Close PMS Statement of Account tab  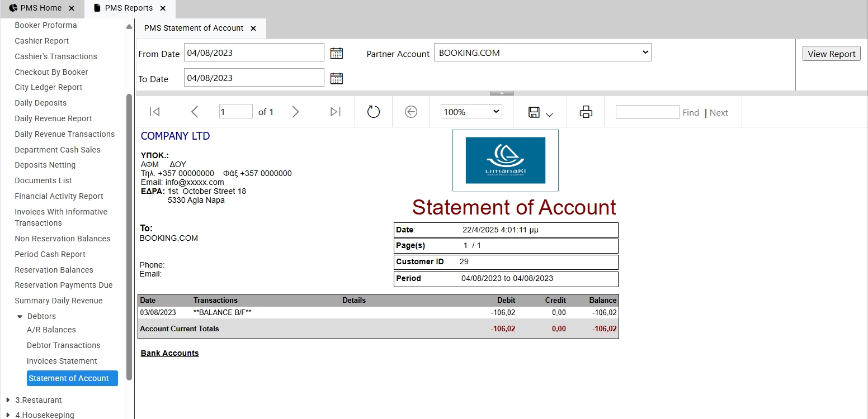[253, 28]
